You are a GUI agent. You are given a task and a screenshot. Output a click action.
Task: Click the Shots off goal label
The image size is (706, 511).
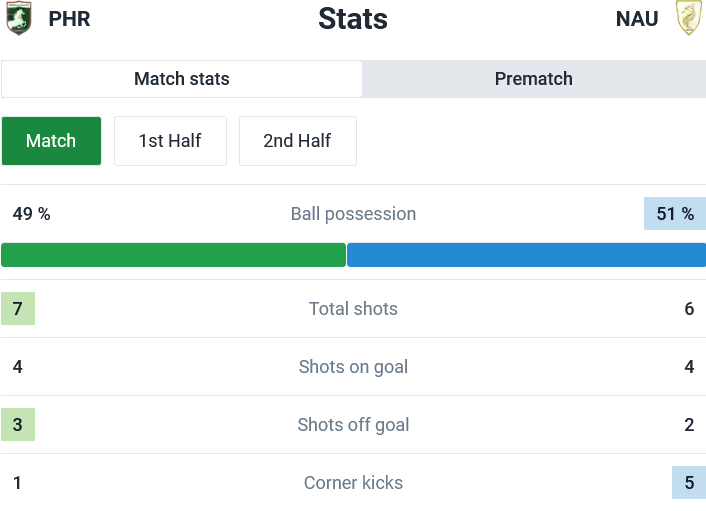tap(353, 425)
